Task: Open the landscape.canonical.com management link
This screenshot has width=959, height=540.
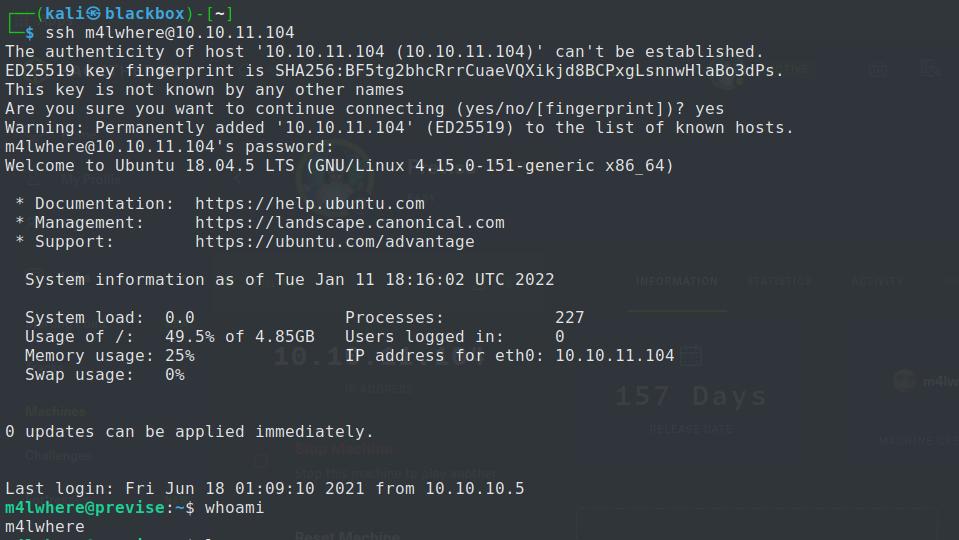Action: [x=350, y=222]
